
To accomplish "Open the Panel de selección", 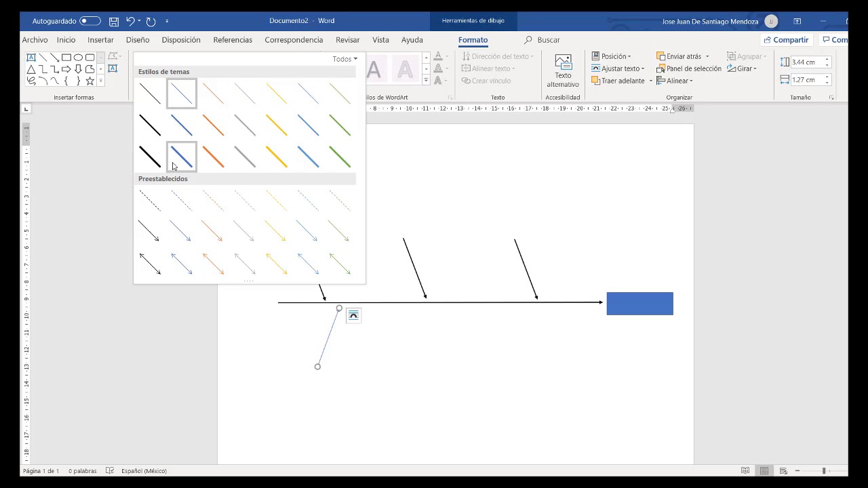I will coord(689,68).
